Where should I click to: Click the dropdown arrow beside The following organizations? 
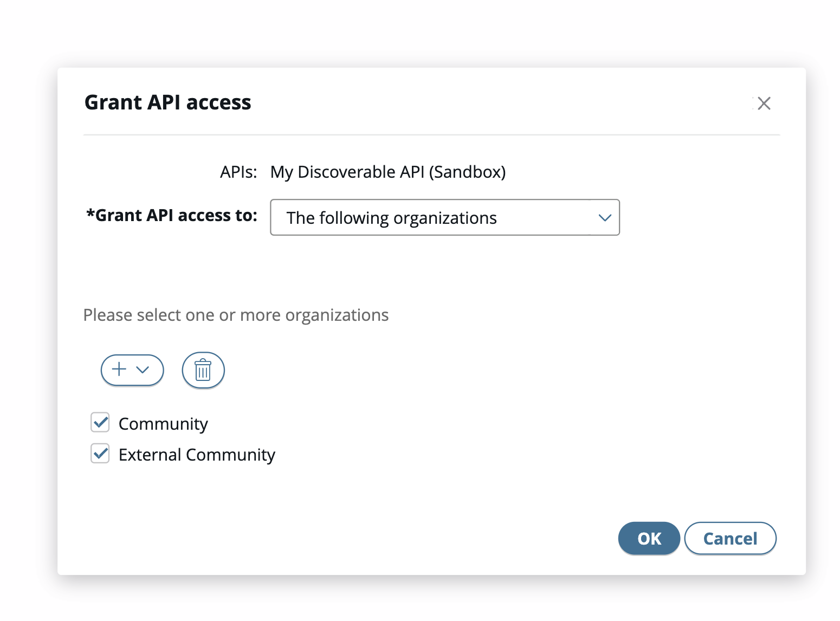click(x=605, y=218)
